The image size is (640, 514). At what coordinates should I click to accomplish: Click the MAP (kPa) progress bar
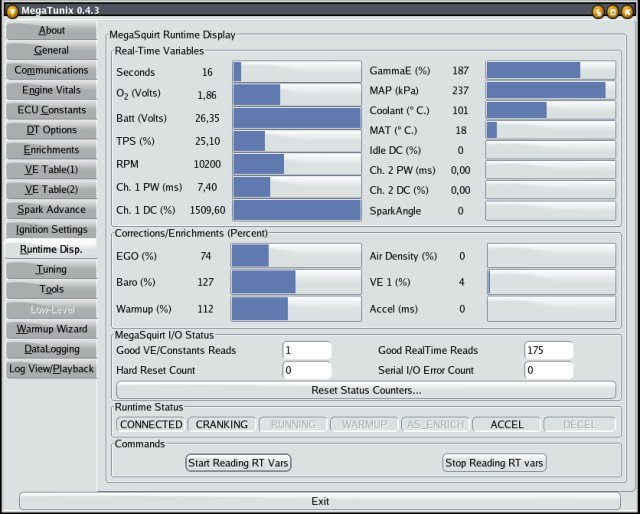(551, 90)
